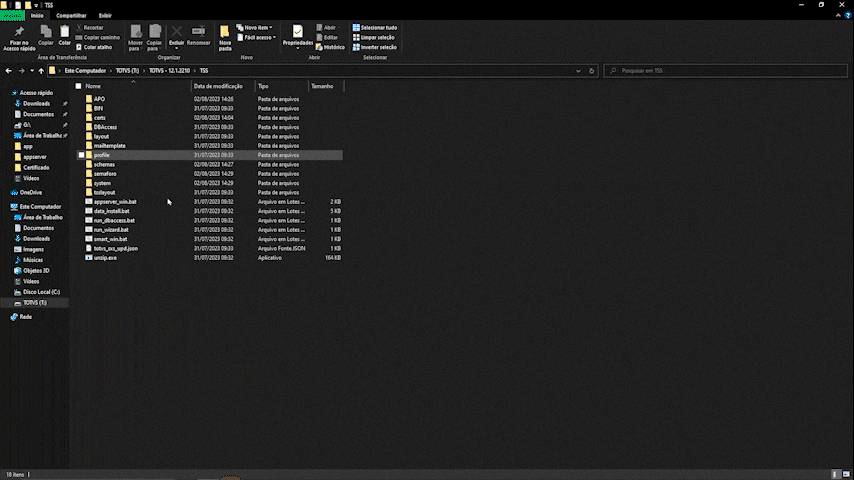Image resolution: width=854 pixels, height=480 pixels.
Task: Select the DBAccess folder
Action: click(105, 127)
